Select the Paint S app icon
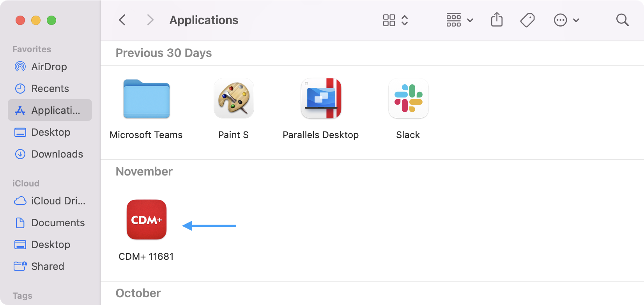The image size is (644, 305). pyautogui.click(x=234, y=98)
